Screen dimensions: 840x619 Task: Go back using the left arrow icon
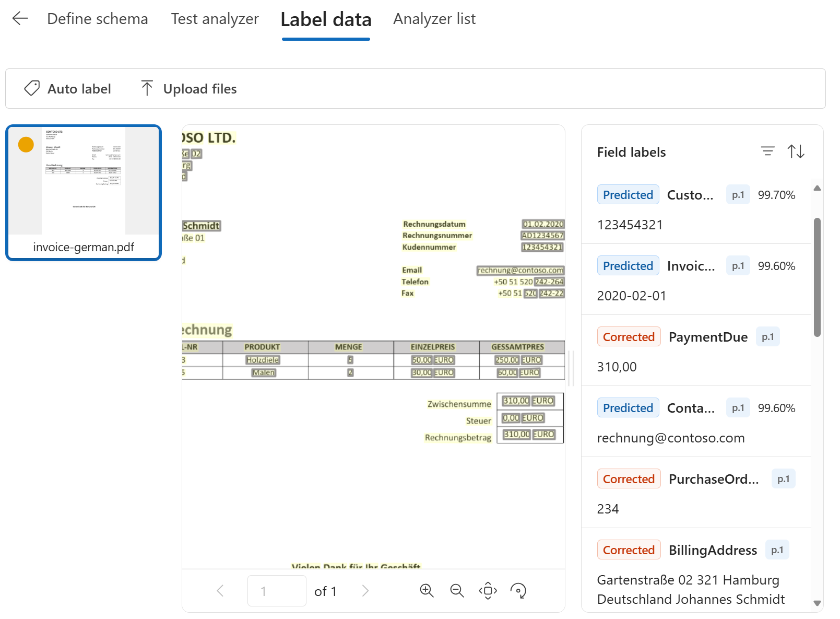click(20, 19)
